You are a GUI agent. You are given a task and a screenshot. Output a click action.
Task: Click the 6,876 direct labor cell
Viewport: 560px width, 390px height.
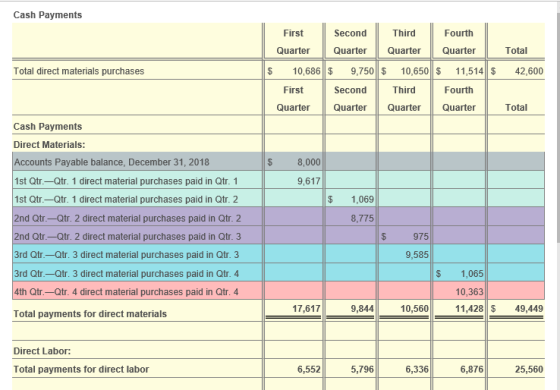point(459,369)
